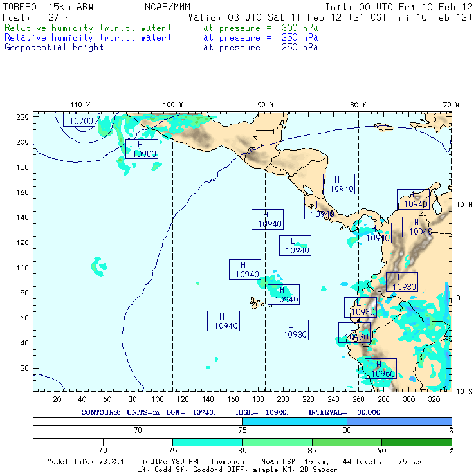Click the NCAR/MMM header text
The image size is (476, 476).
[x=167, y=7]
